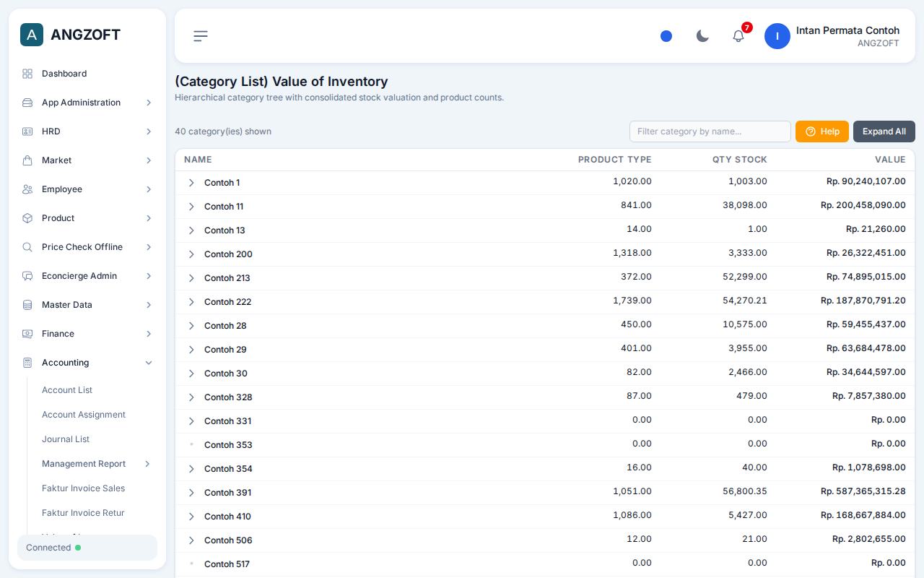Image resolution: width=924 pixels, height=578 pixels.
Task: Click the PRODUCT TYPE column header
Action: (615, 160)
